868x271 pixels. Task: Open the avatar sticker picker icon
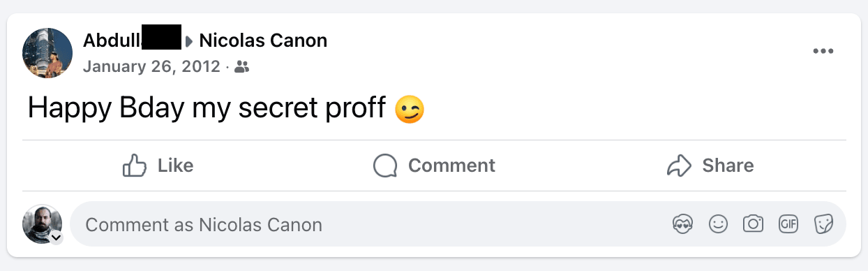coord(682,224)
